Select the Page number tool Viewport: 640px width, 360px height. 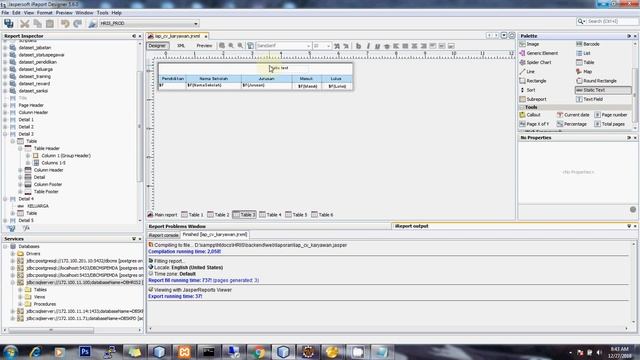point(611,115)
